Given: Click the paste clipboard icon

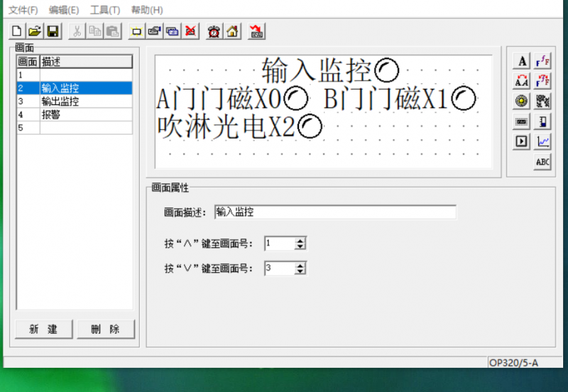Looking at the screenshot, I should [113, 31].
